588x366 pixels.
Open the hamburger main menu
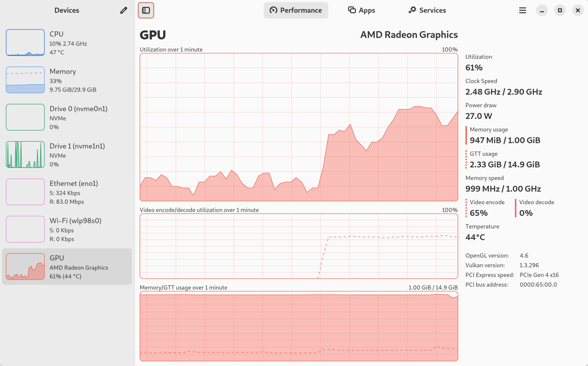point(523,10)
